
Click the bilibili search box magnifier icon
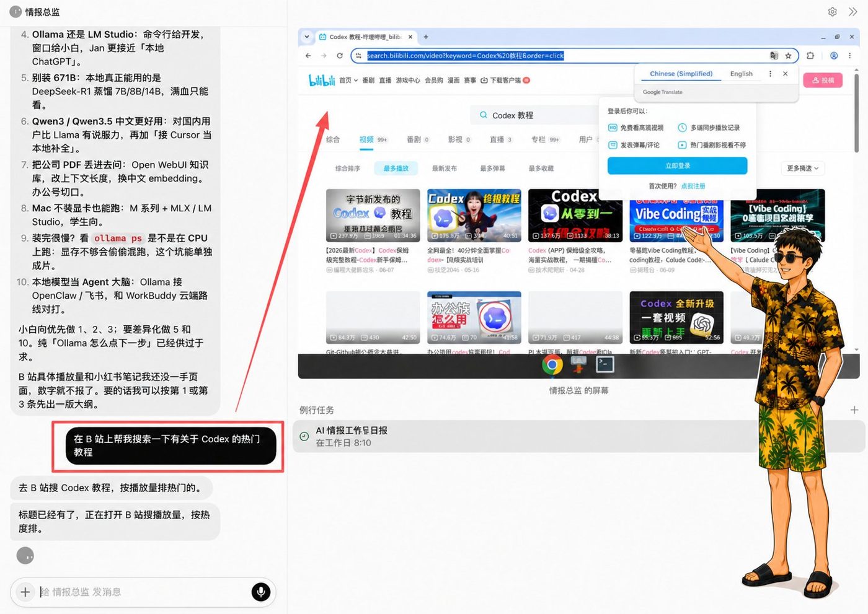coord(484,115)
